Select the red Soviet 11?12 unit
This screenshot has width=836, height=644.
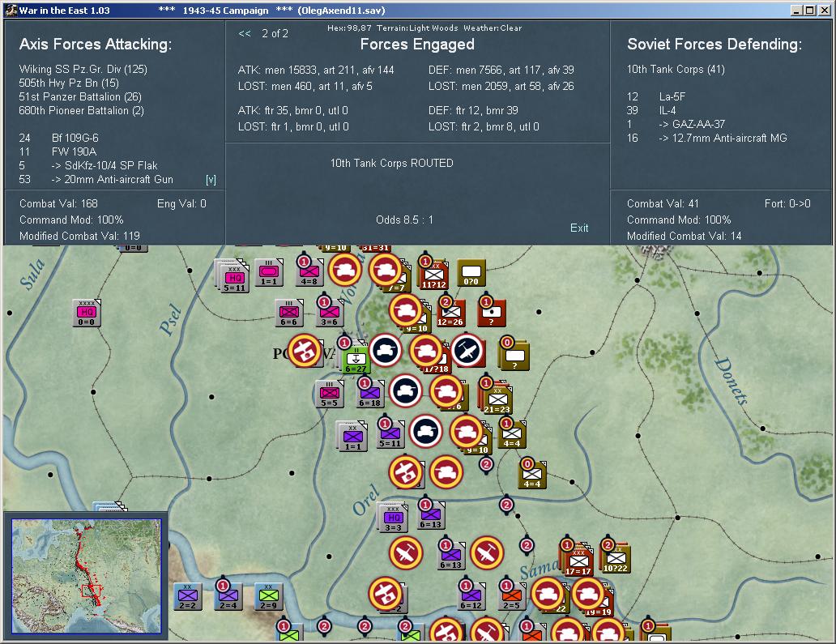coord(433,275)
